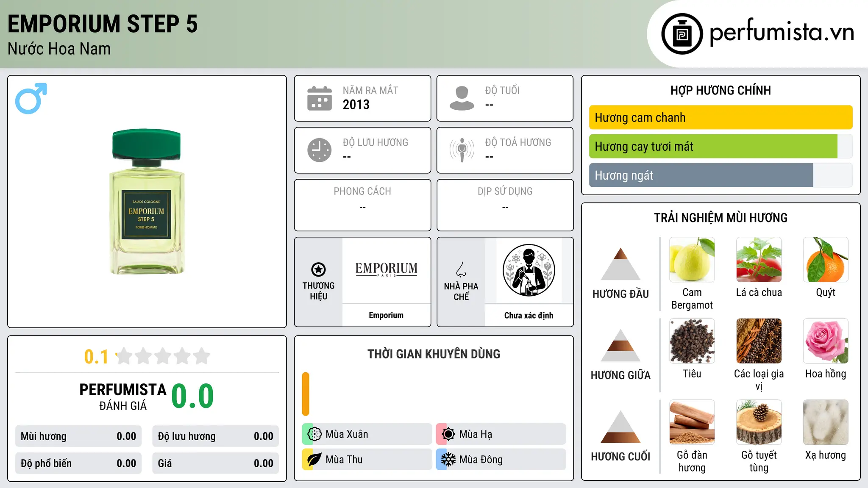868x488 pixels.
Task: Open the Quýt note image
Action: (826, 260)
